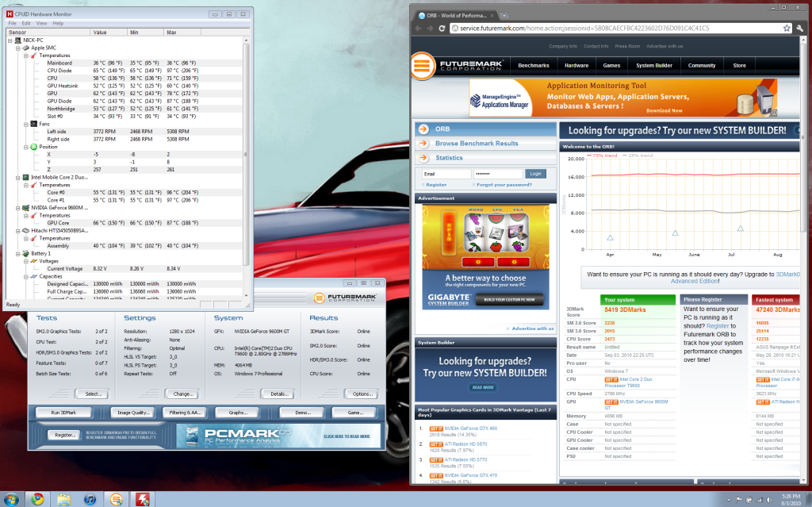Screen dimensions: 812x507
Task: Switch to HWMonitor via its red taskbar icon
Action: tap(143, 499)
